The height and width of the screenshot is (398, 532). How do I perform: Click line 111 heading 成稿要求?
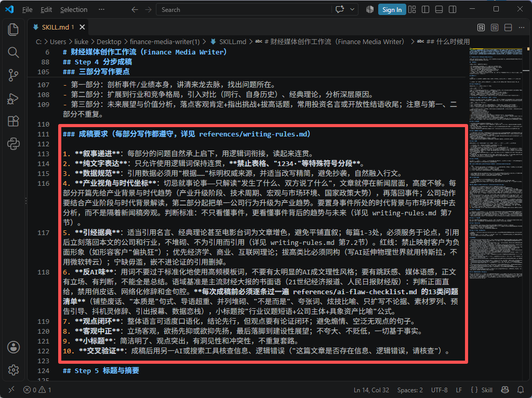187,134
